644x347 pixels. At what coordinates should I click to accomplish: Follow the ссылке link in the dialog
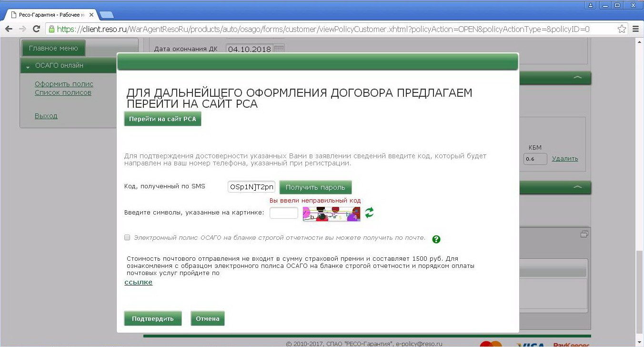(138, 282)
